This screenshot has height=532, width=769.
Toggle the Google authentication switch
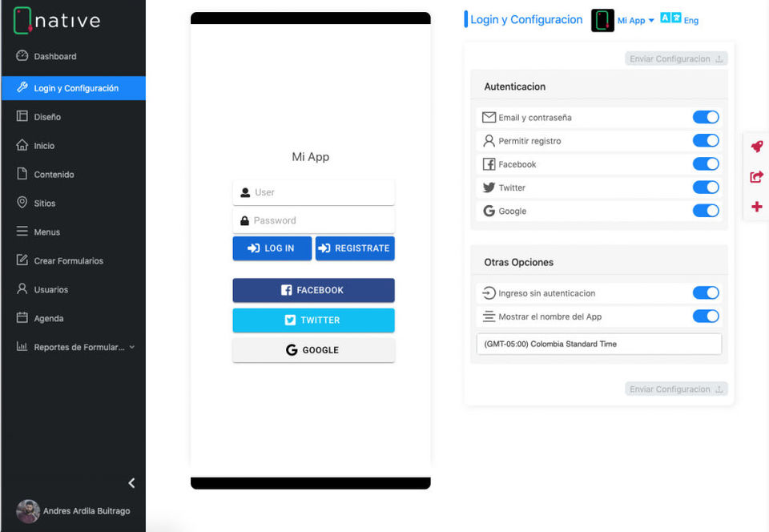click(x=706, y=211)
